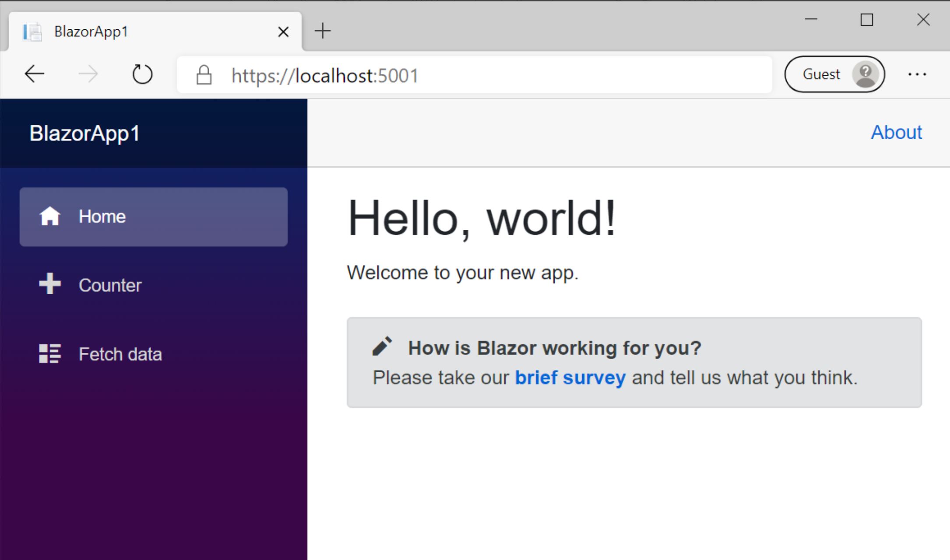Select the Home menu item

pos(153,215)
